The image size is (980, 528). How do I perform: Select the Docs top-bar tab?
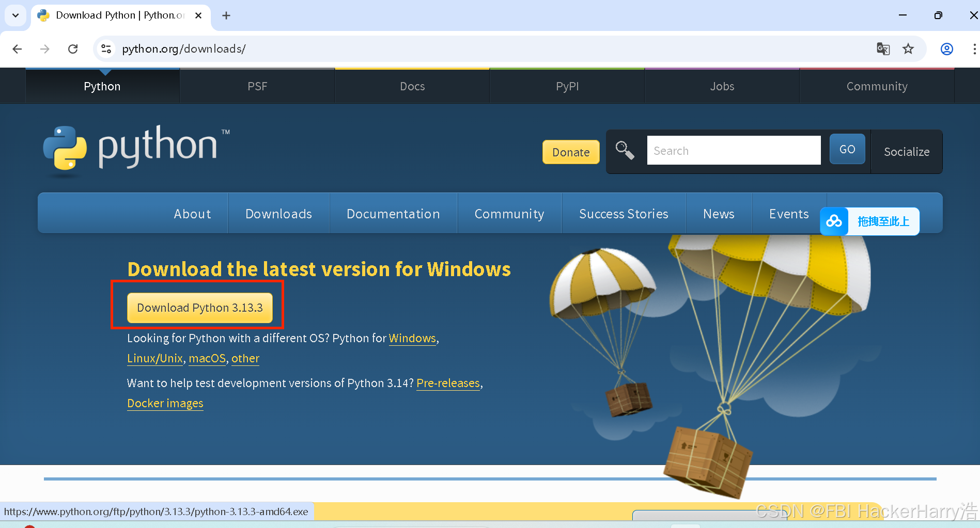coord(412,86)
